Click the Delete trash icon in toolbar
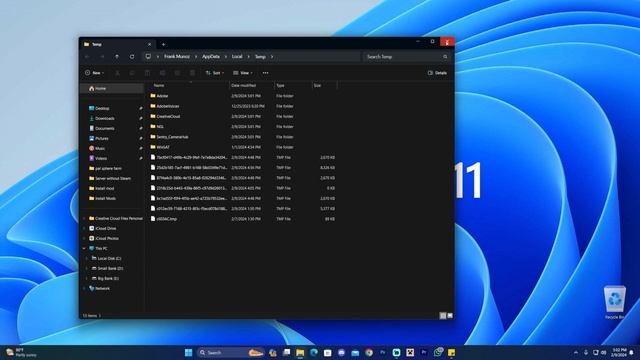The image size is (640, 360). (x=192, y=73)
